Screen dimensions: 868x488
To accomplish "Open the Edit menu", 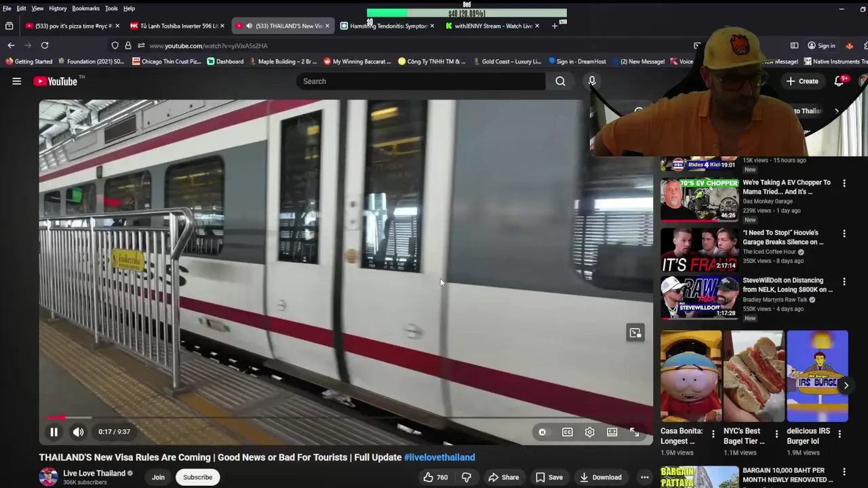I will coord(21,8).
